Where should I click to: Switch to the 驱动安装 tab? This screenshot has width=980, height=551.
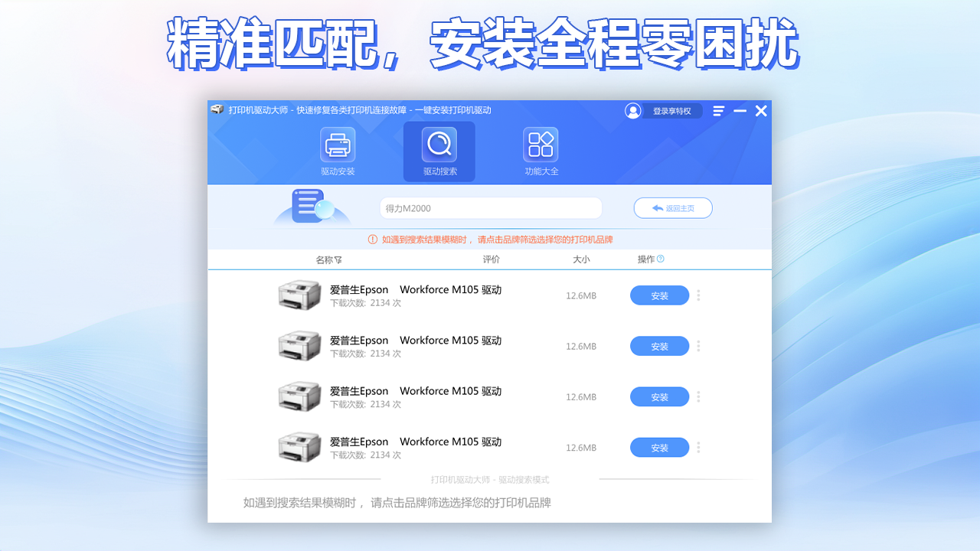coord(337,151)
